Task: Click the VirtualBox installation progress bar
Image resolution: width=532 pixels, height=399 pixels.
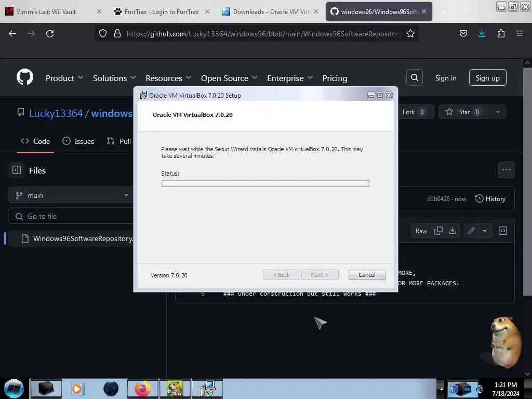Action: pyautogui.click(x=265, y=183)
